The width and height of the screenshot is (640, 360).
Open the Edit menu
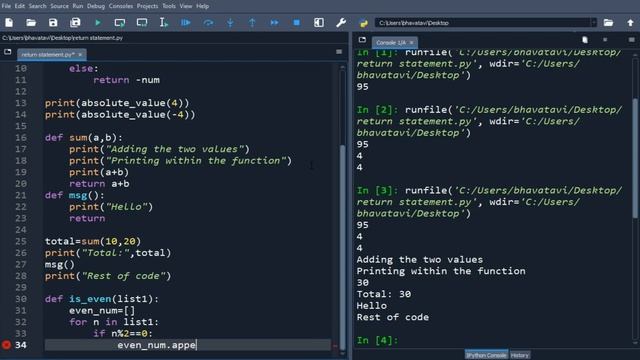pyautogui.click(x=20, y=6)
